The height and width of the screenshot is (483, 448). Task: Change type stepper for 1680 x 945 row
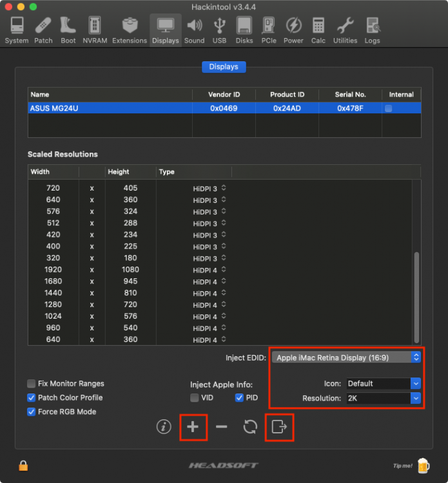pos(224,281)
